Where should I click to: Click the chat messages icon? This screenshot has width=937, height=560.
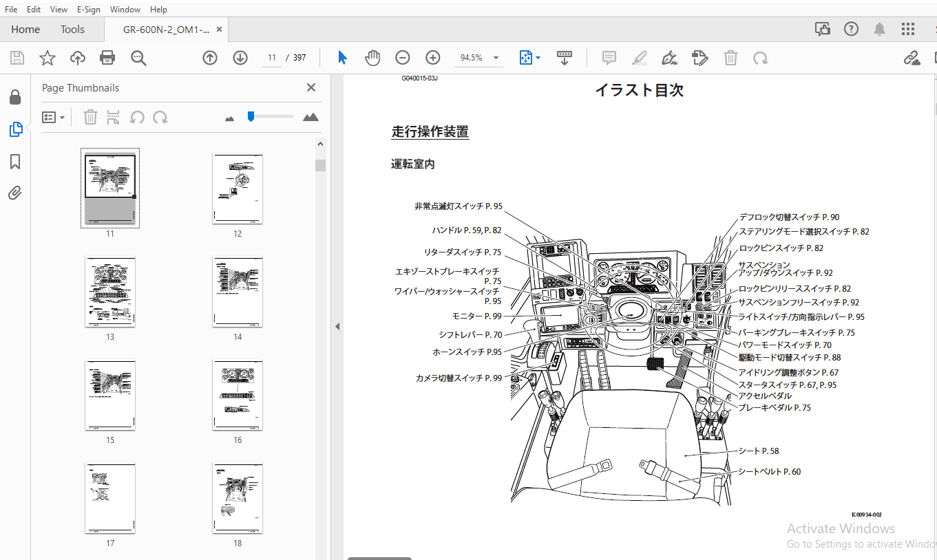823,29
